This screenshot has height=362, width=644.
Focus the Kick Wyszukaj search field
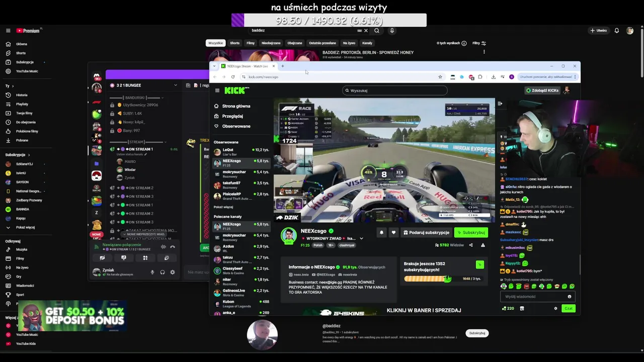(394, 90)
